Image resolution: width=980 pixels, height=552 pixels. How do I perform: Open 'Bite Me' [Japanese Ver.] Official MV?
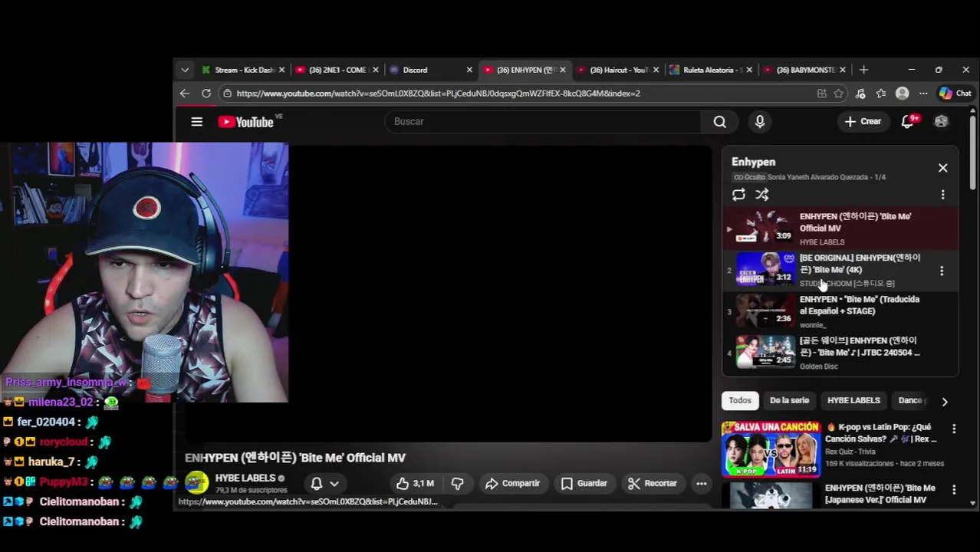[880, 494]
